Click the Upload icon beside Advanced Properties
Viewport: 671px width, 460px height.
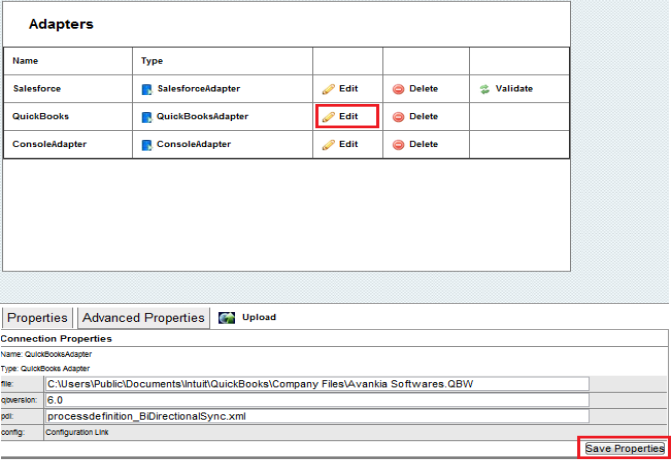coord(226,318)
